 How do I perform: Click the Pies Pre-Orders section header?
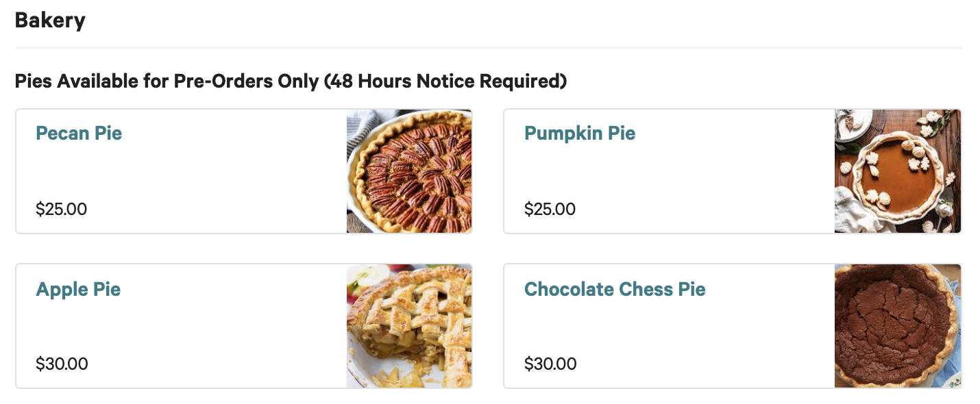(x=291, y=81)
